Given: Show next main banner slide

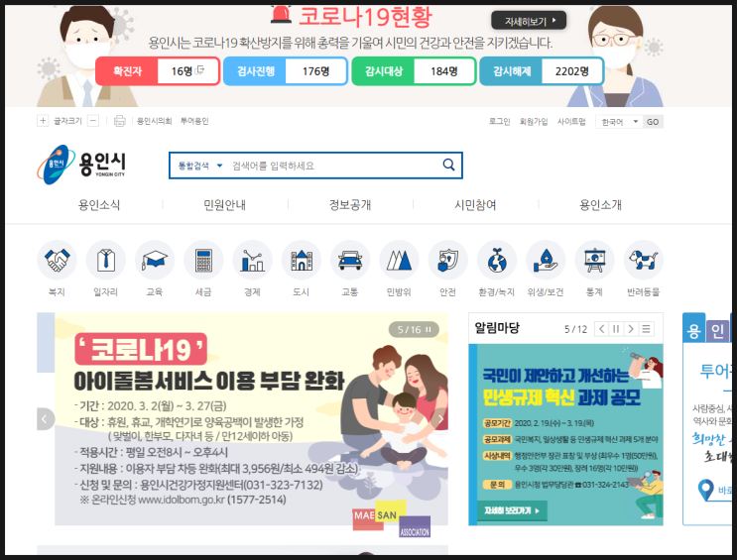Looking at the screenshot, I should [x=440, y=418].
